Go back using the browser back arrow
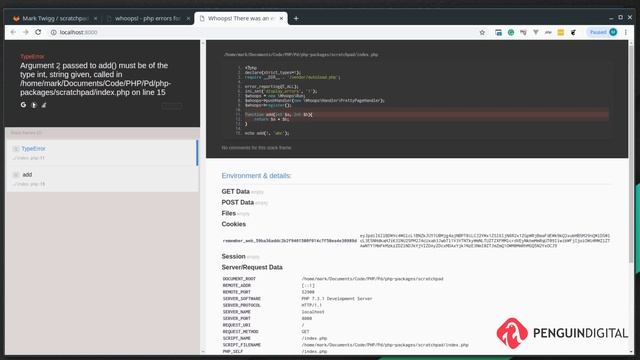Screen dimensions: 640x360 (13, 32)
